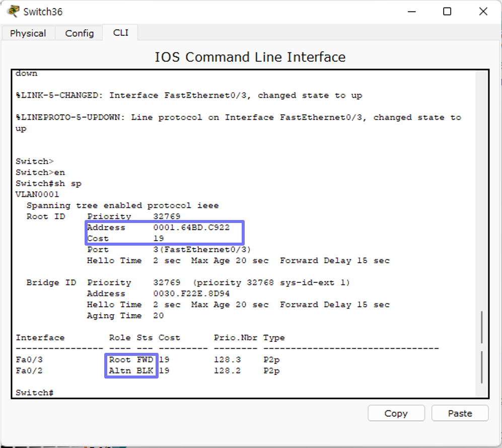Click the %LINEPROTO-5-UPDOWN log message

(x=239, y=123)
